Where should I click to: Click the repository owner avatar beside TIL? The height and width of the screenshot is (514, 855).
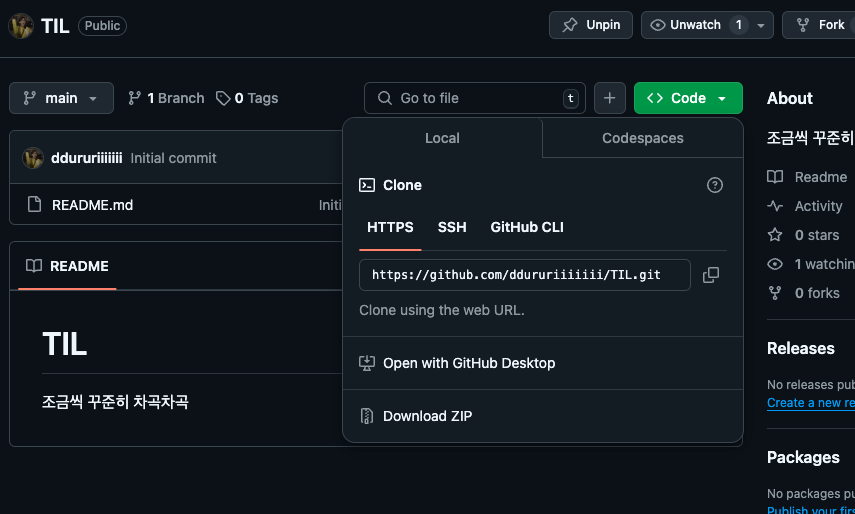coord(21,26)
